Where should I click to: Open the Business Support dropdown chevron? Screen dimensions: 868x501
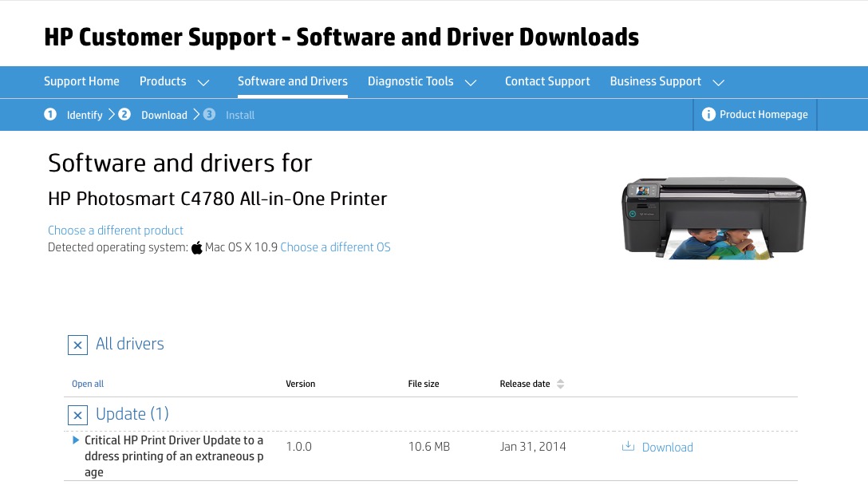tap(719, 82)
